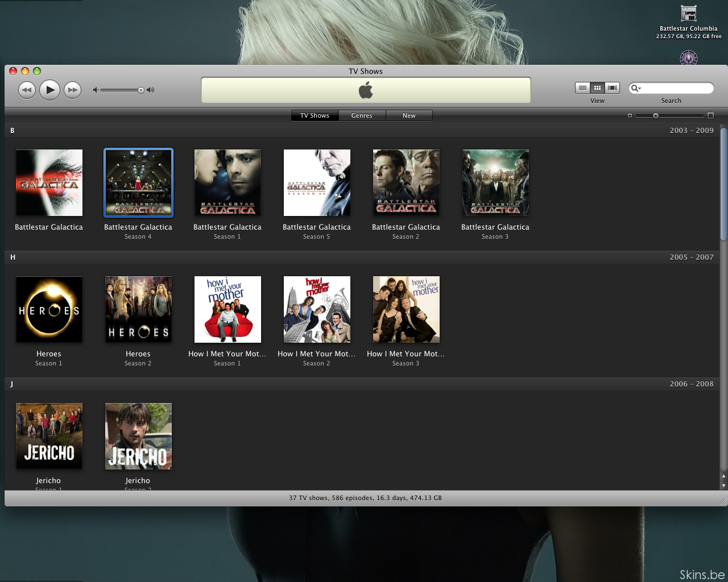Click the high volume speaker icon

pyautogui.click(x=150, y=90)
